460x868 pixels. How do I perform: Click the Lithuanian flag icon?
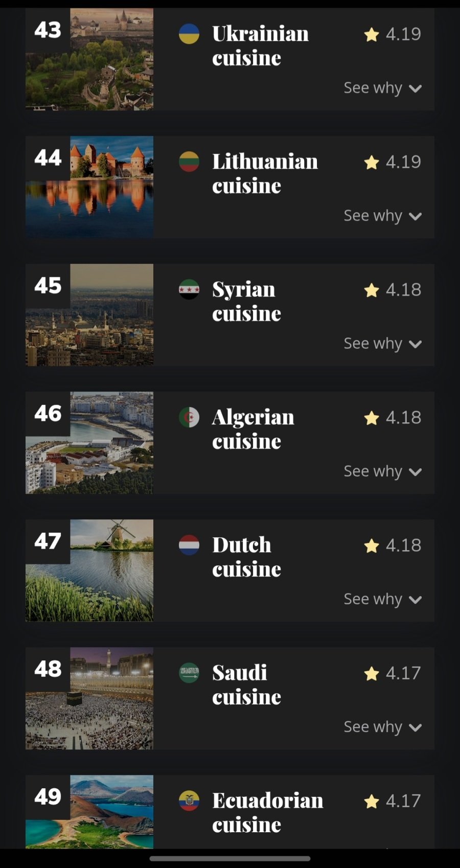189,162
